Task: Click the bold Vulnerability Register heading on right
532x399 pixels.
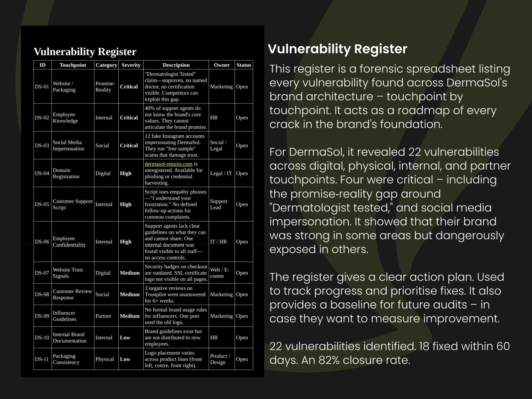Action: coord(337,49)
